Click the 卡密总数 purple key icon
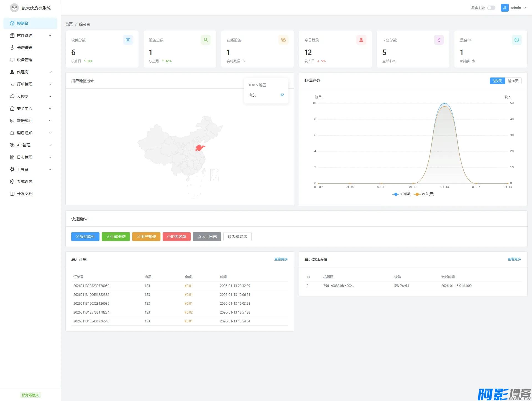 [439, 40]
